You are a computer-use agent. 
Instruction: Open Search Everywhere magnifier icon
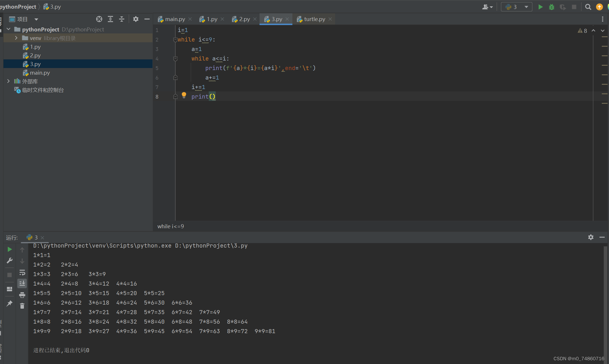(588, 7)
